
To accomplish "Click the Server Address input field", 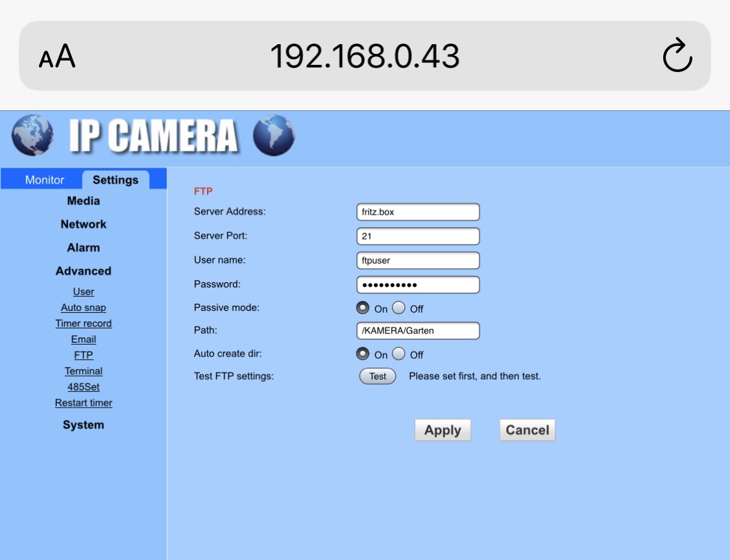I will coord(418,212).
